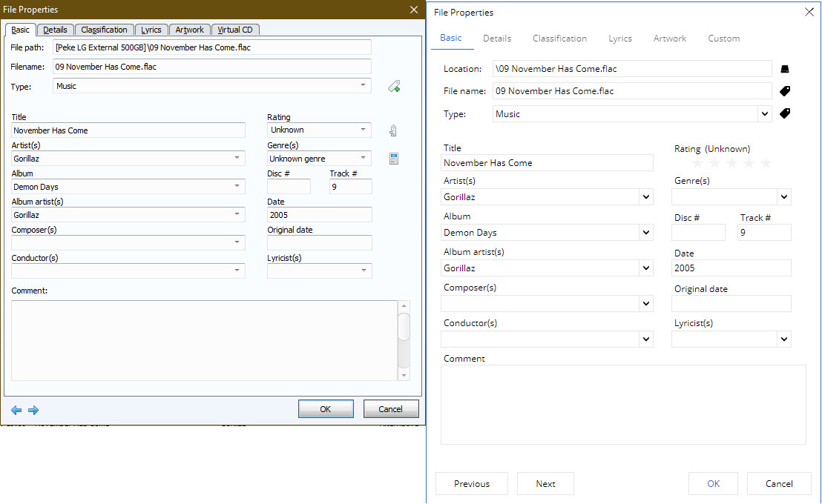Click the tag icon beside File name field
Screen dimensions: 822x504
[785, 91]
